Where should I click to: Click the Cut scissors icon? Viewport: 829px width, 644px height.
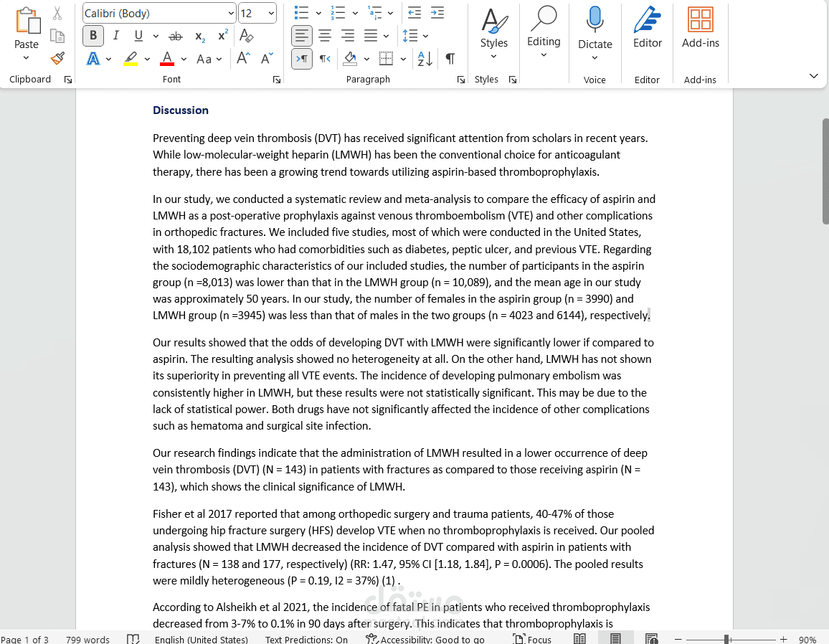57,13
